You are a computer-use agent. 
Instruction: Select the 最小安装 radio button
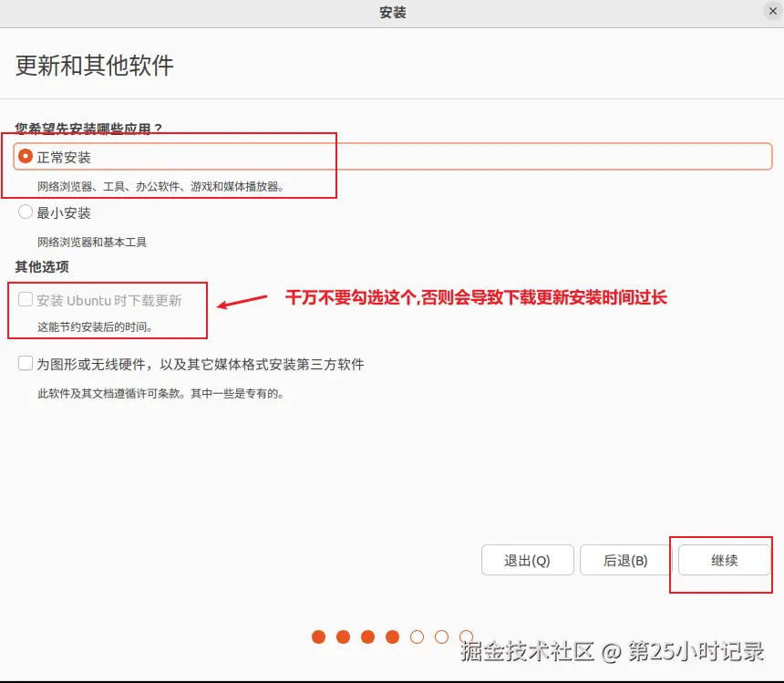pos(26,212)
